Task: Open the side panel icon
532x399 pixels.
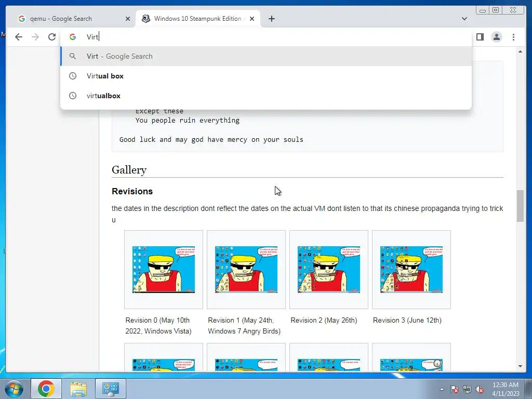Action: 480,37
